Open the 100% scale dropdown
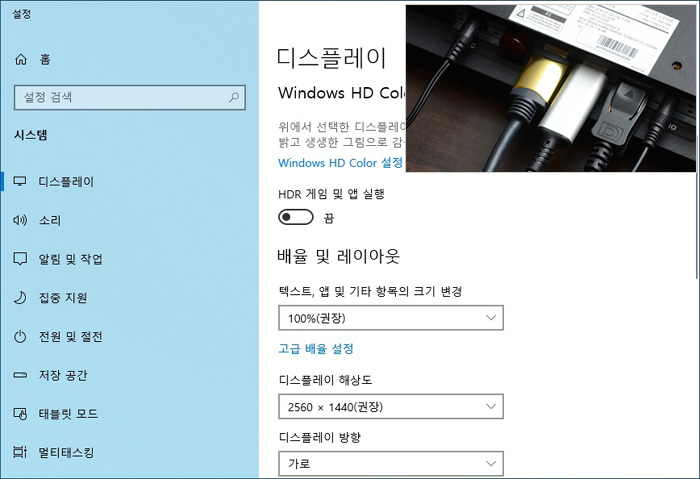The image size is (700, 479). [x=390, y=318]
